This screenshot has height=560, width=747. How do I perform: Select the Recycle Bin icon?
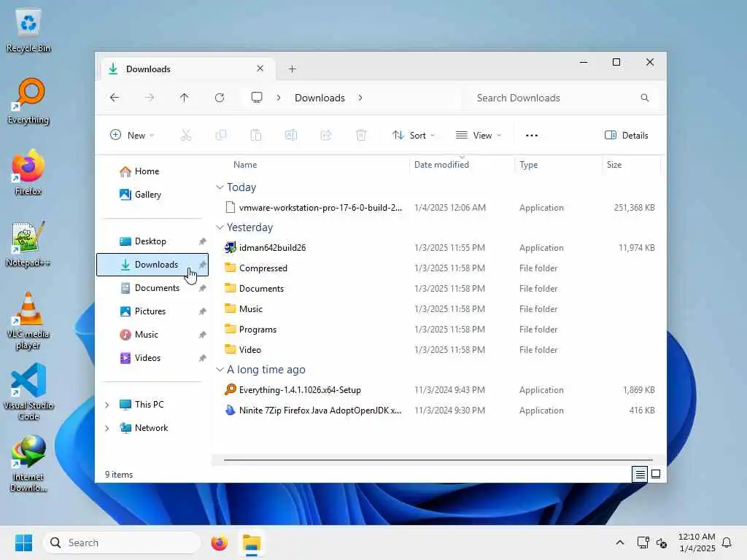[28, 31]
